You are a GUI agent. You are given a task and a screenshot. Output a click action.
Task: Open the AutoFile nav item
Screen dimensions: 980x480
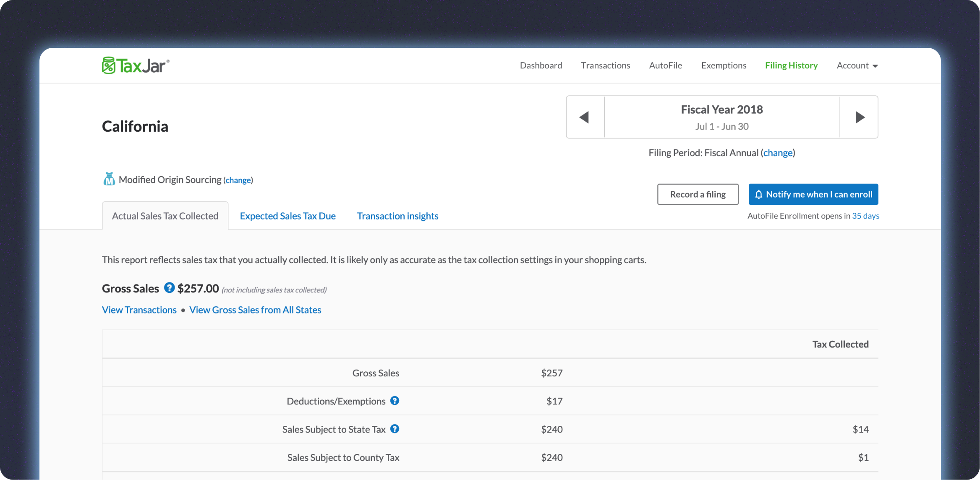point(665,65)
